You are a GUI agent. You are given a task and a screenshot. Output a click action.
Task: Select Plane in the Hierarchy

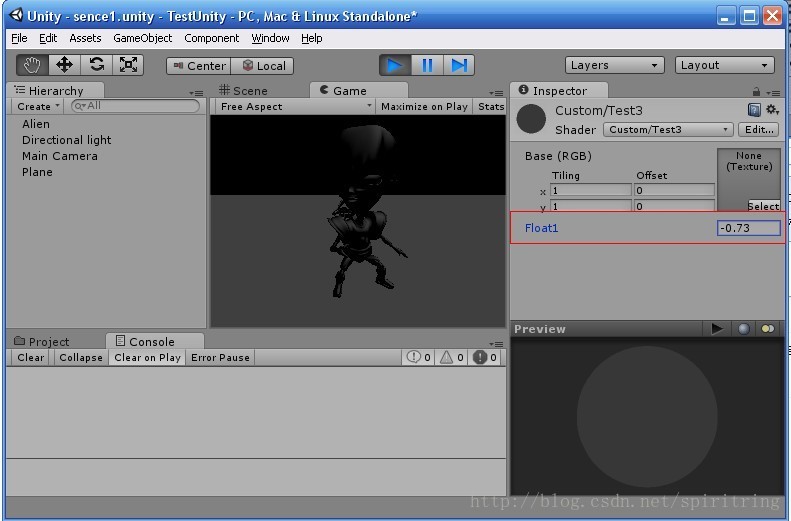(x=37, y=172)
